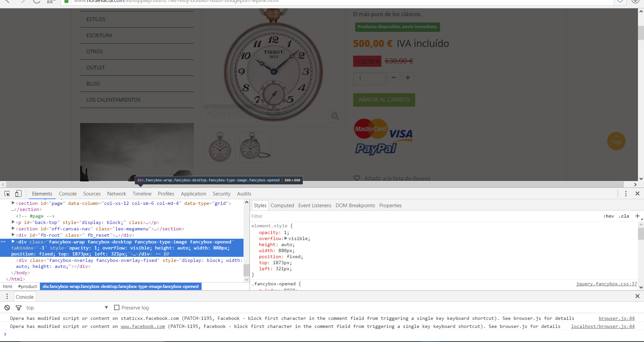Expand the overflow property triangle in styles
This screenshot has width=644, height=342.
click(286, 238)
